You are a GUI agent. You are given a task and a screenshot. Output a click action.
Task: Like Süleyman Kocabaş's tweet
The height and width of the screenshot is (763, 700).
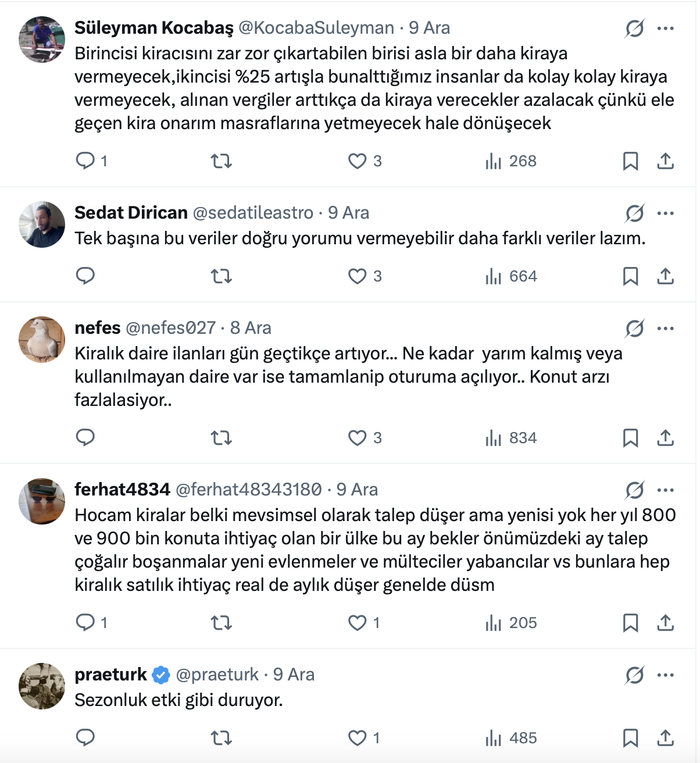(357, 161)
